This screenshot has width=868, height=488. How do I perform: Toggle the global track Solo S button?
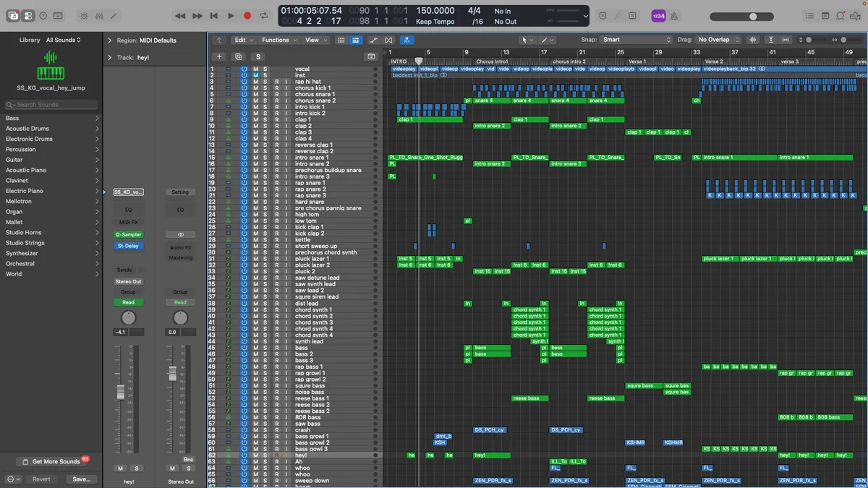coord(258,56)
